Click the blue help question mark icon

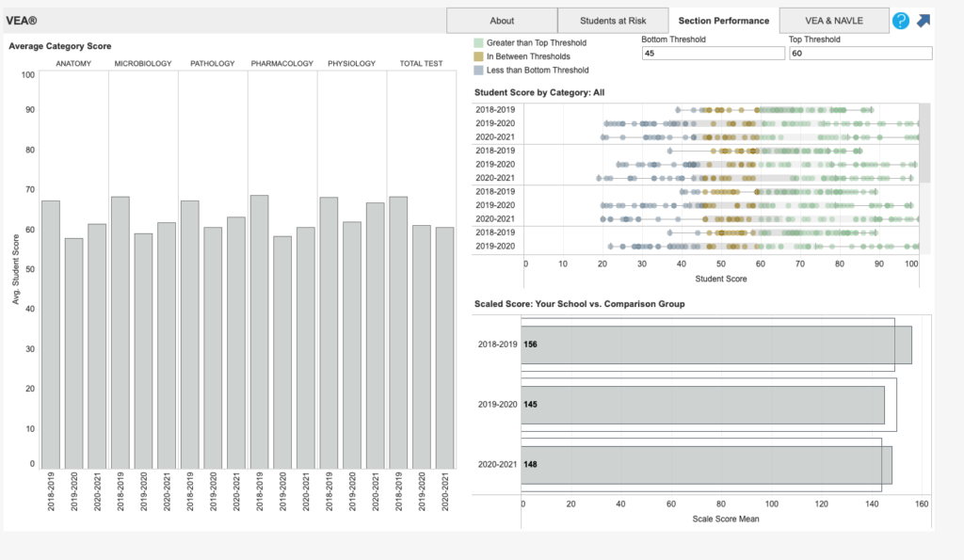point(901,21)
